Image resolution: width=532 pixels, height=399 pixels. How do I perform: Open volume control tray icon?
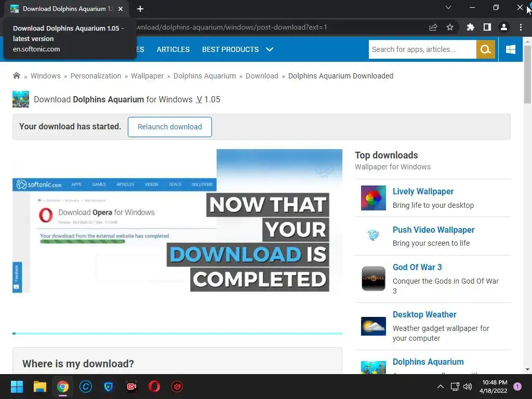(468, 387)
